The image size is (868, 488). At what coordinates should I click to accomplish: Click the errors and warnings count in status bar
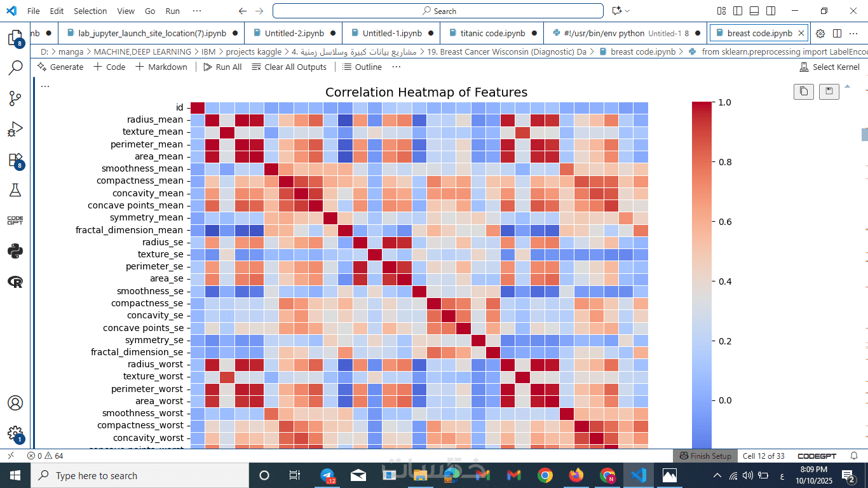pyautogui.click(x=44, y=456)
